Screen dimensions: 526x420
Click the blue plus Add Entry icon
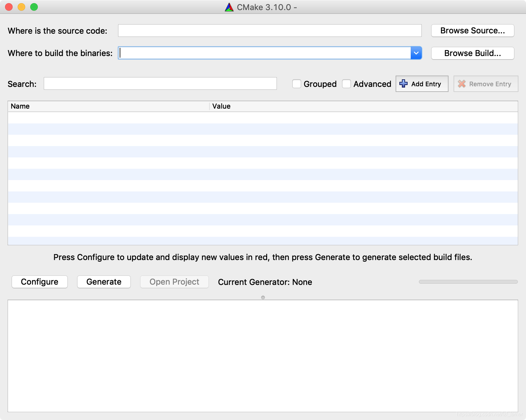coord(403,83)
